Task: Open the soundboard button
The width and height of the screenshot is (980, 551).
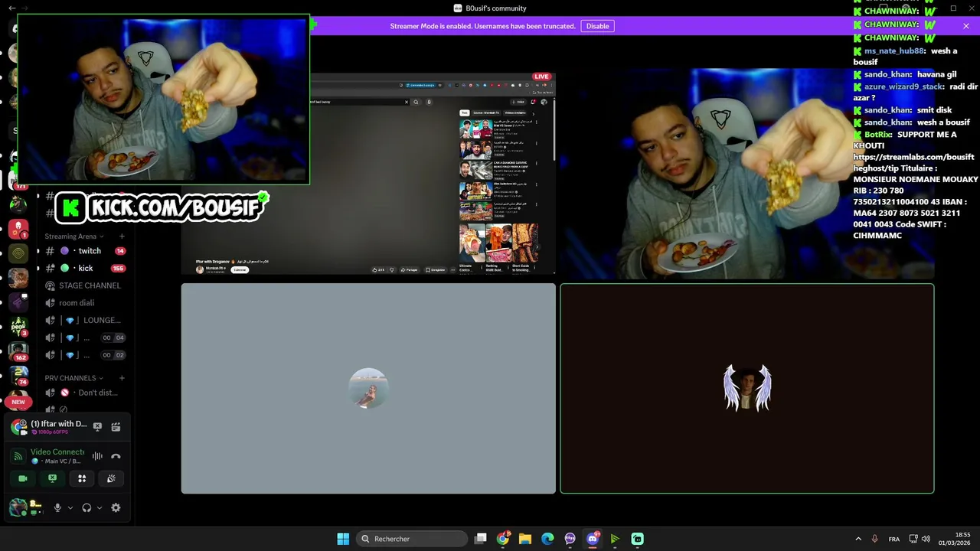Action: click(x=111, y=478)
